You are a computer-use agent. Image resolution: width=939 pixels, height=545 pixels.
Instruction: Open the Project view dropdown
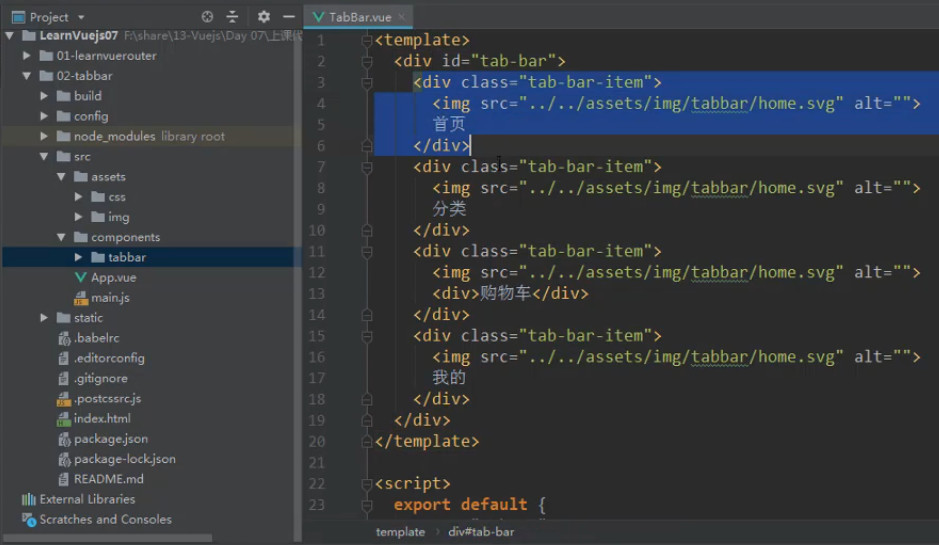(x=81, y=17)
